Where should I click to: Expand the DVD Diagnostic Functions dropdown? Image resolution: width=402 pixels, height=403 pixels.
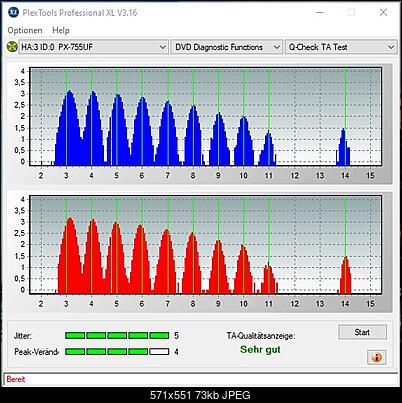(x=227, y=47)
